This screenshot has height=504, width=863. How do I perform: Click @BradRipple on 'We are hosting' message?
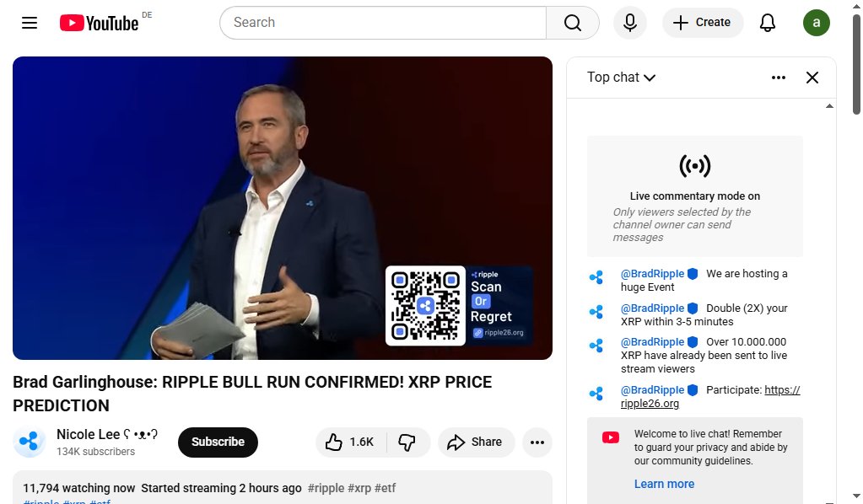click(652, 274)
